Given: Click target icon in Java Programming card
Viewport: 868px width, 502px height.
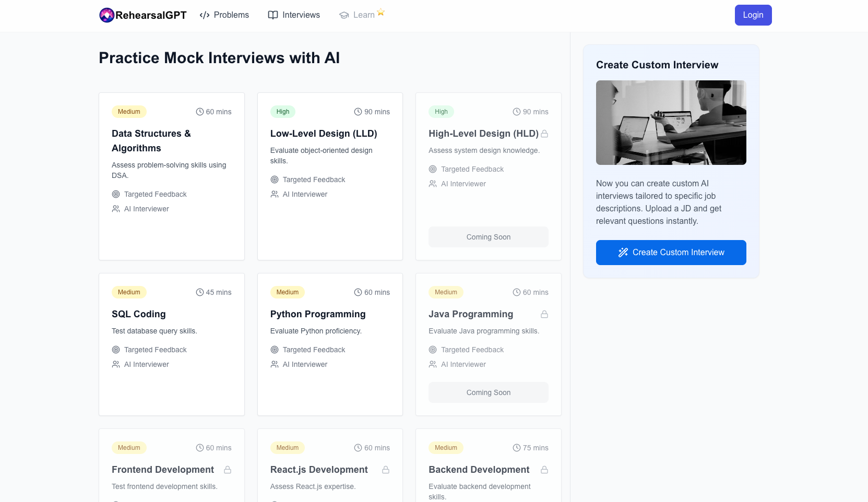Looking at the screenshot, I should [433, 350].
